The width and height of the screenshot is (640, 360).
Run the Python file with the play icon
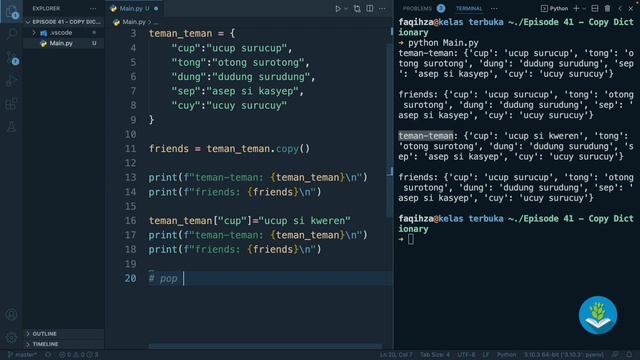338,8
